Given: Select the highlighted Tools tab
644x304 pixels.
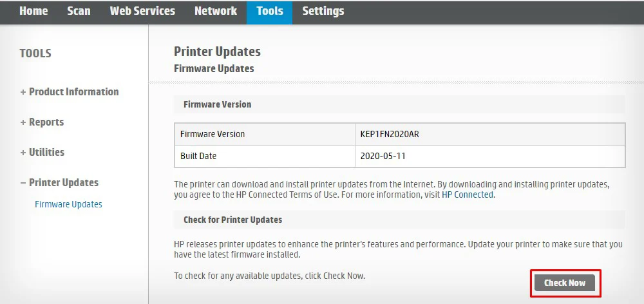Looking at the screenshot, I should [x=269, y=12].
